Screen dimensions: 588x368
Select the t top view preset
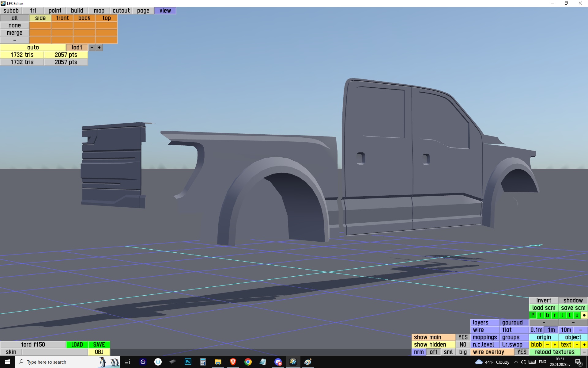click(x=569, y=315)
